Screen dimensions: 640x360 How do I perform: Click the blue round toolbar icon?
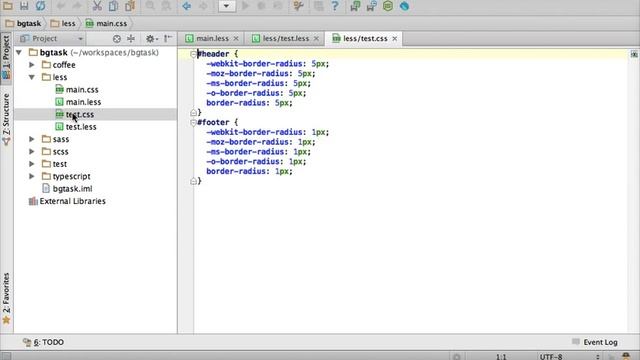(404, 6)
